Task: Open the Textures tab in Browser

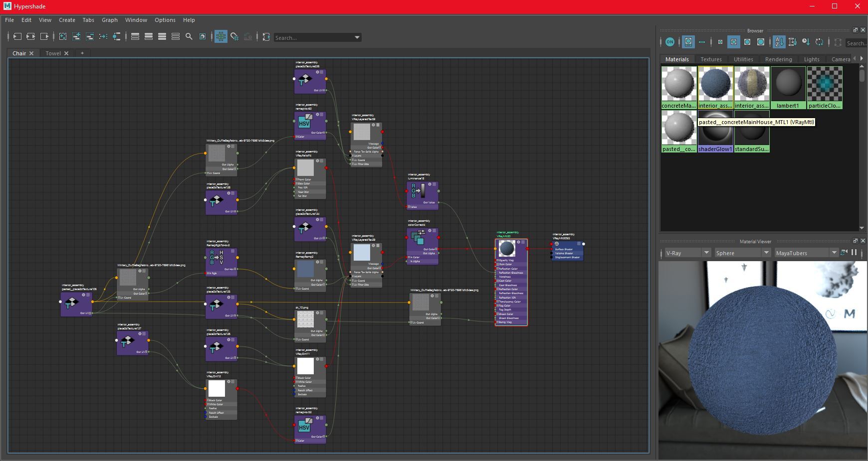Action: [x=711, y=59]
